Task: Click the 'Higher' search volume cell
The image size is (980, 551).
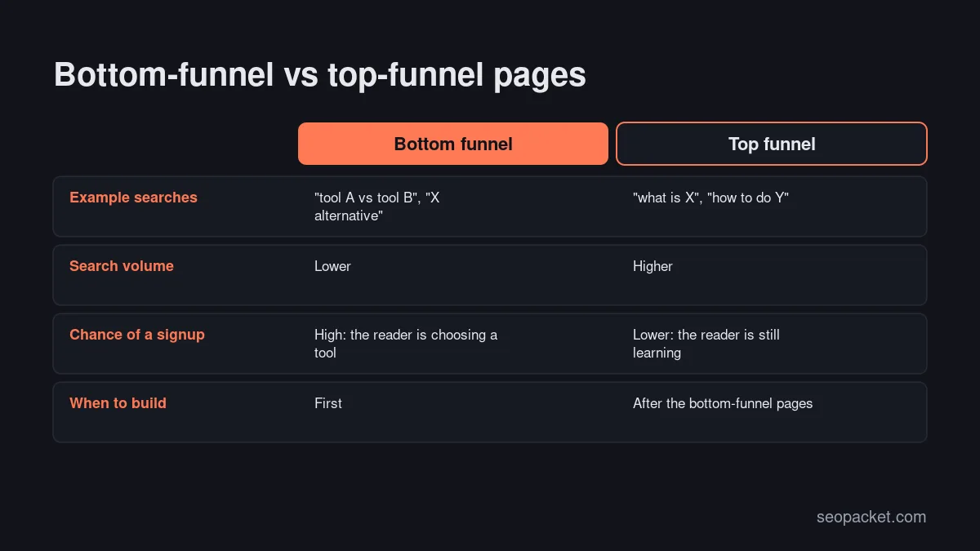Action: [x=653, y=266]
